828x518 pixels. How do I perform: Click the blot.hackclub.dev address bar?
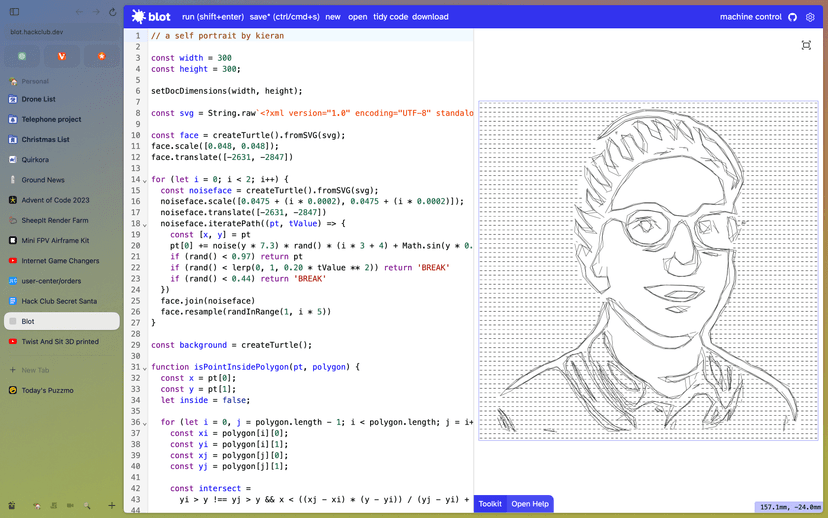60,32
